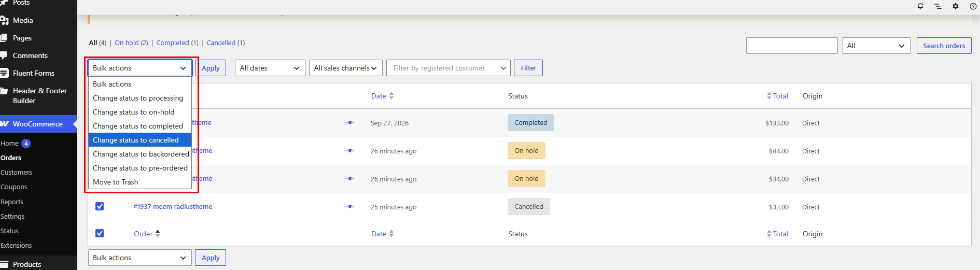The height and width of the screenshot is (270, 980).
Task: Show Cancelled orders filter link
Action: 221,42
